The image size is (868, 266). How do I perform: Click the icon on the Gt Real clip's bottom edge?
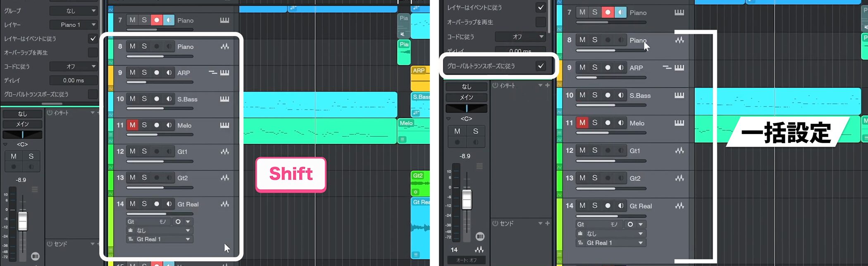tap(416, 255)
